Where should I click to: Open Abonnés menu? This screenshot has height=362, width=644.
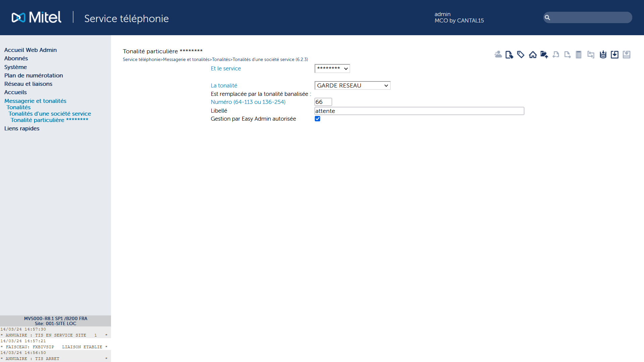click(x=16, y=58)
